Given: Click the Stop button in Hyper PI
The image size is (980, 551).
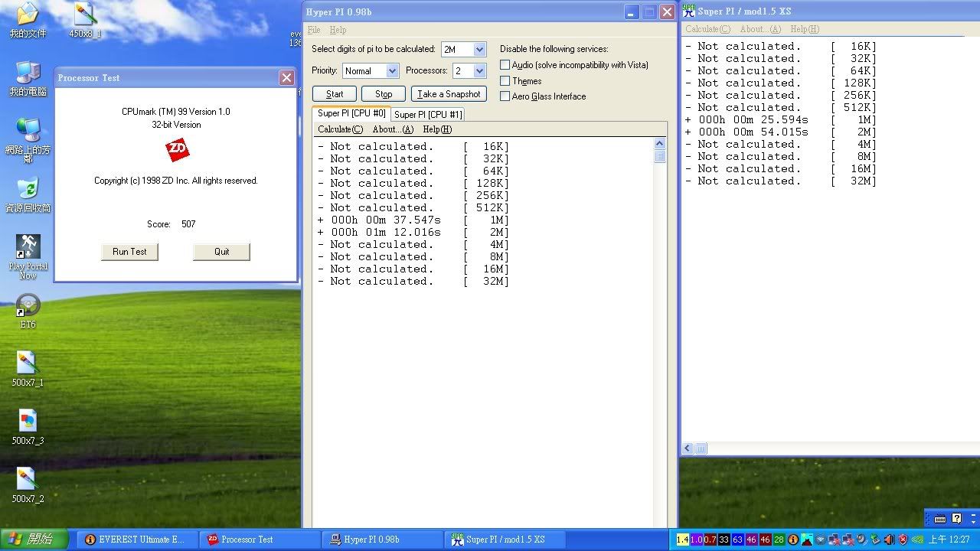Looking at the screenshot, I should (x=384, y=94).
